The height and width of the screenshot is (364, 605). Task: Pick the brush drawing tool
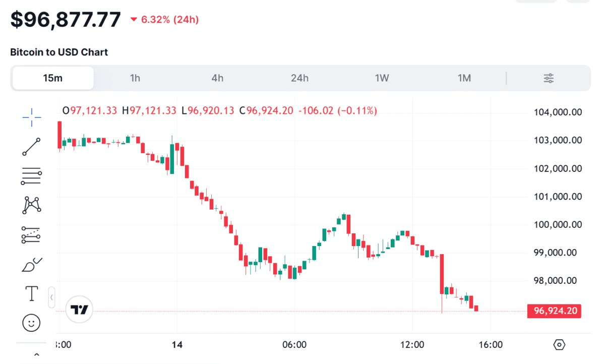click(x=32, y=264)
